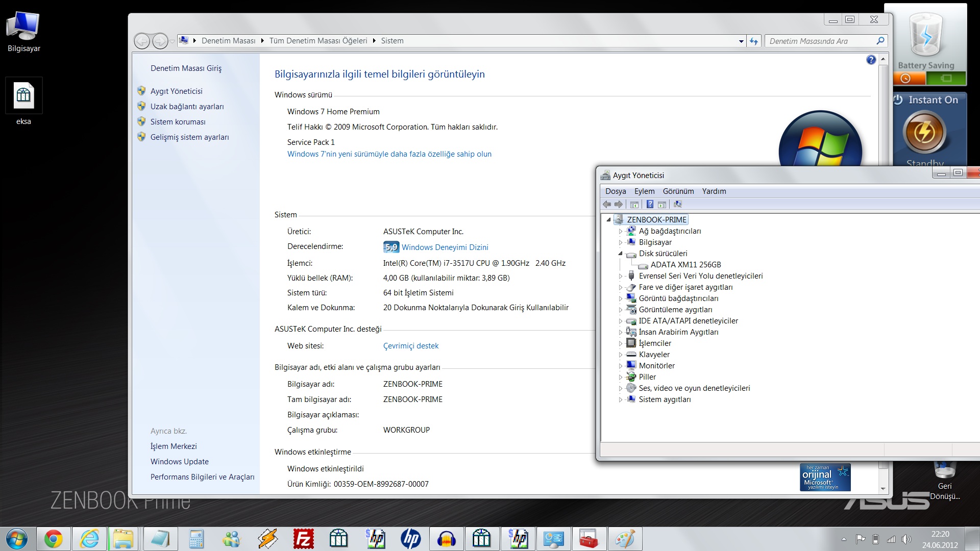
Task: Open FileZilla on taskbar
Action: [x=303, y=539]
